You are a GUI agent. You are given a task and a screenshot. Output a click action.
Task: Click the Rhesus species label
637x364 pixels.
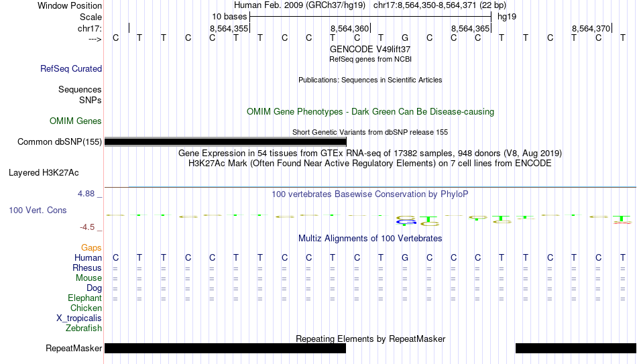click(87, 268)
